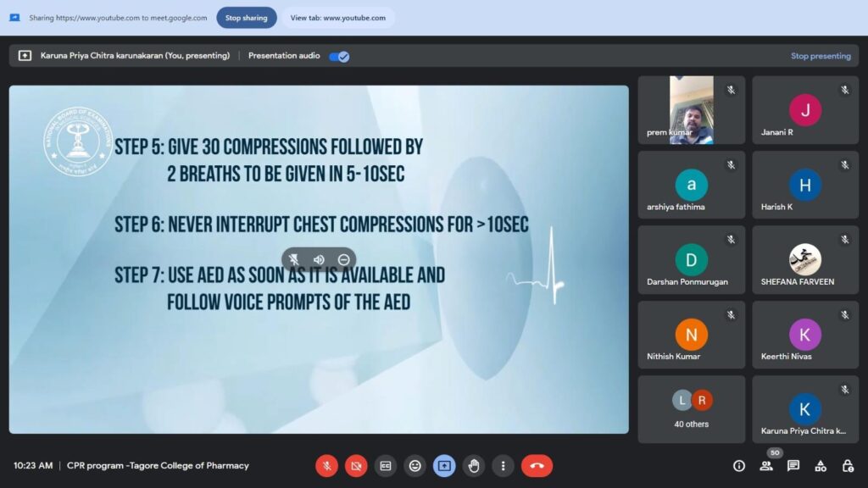Click Nithish Kumar's participant tile
Image resolution: width=868 pixels, height=488 pixels.
(x=692, y=335)
